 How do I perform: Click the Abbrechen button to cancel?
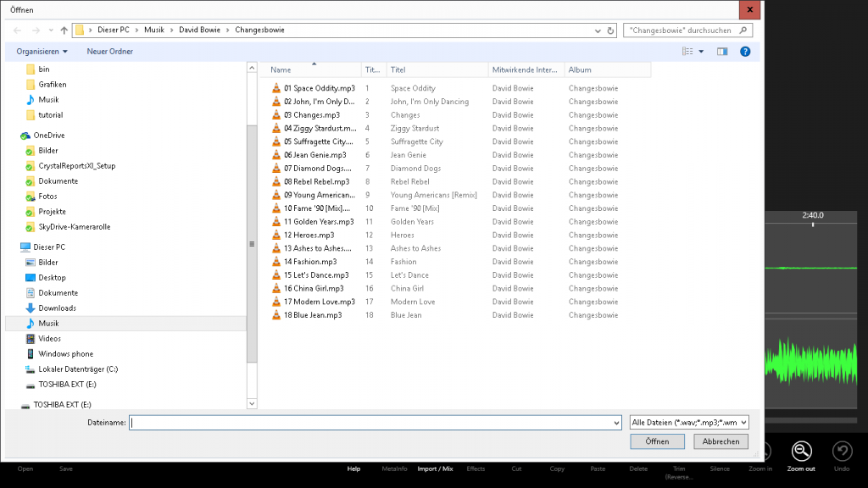pos(720,441)
